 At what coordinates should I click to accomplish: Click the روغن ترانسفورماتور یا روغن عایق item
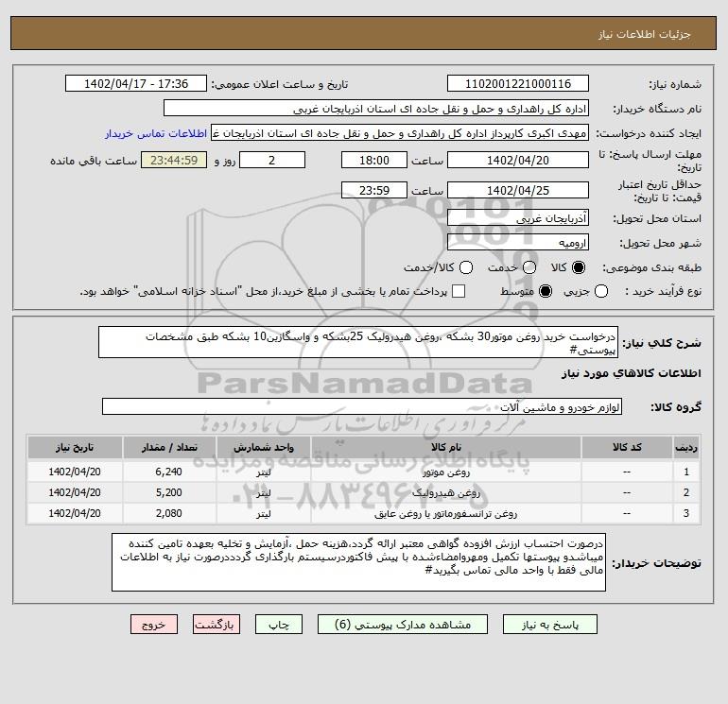(445, 514)
